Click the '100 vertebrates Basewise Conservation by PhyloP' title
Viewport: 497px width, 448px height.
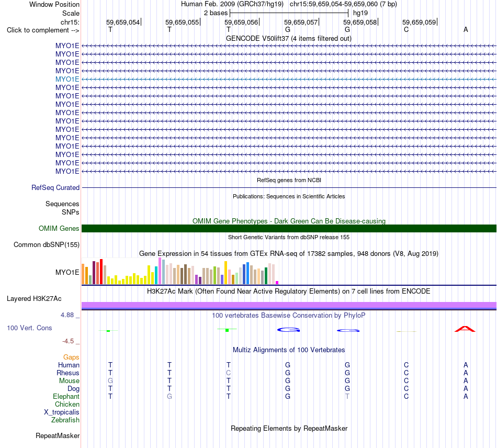point(289,316)
